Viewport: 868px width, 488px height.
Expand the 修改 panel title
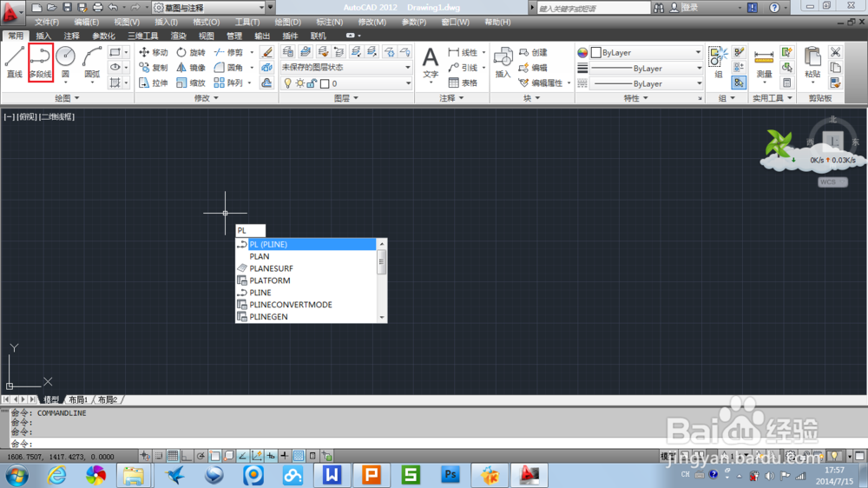[x=206, y=98]
